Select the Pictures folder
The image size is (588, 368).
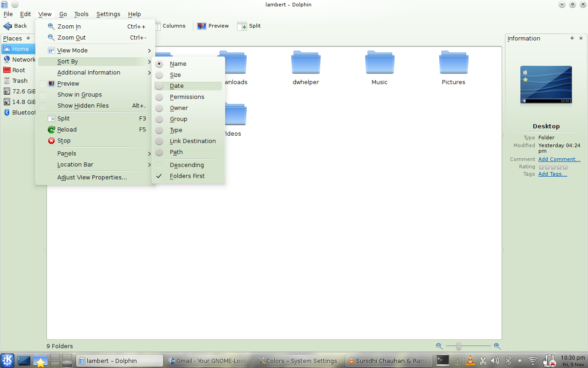[453, 68]
